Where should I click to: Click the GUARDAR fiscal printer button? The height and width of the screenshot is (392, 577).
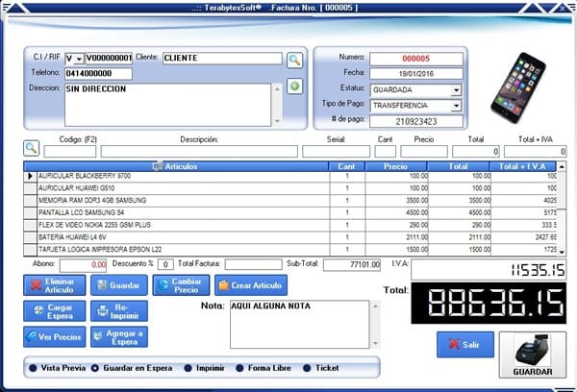[533, 355]
